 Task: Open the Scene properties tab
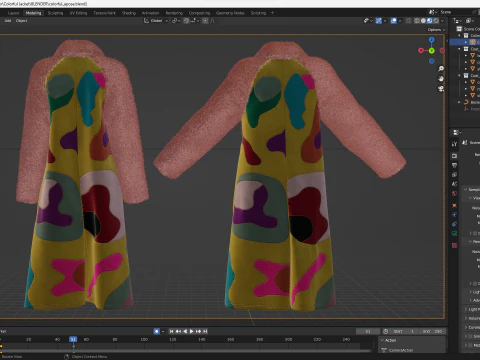point(454,184)
